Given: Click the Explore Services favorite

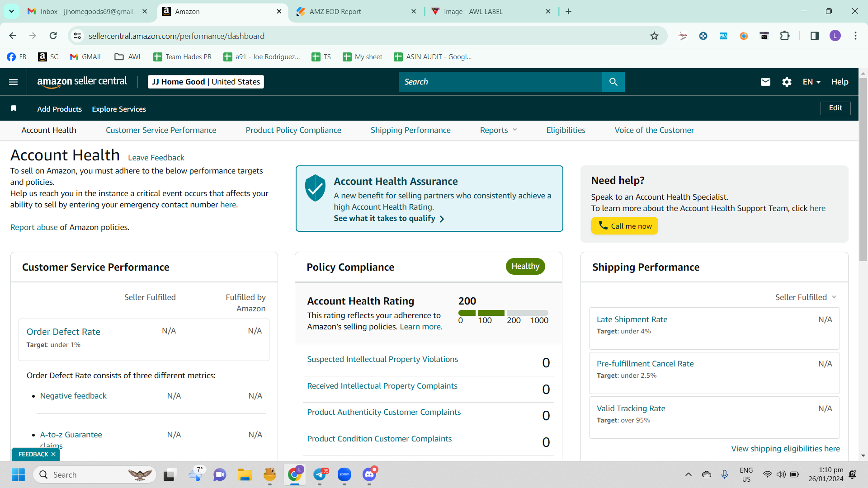Looking at the screenshot, I should click(x=119, y=109).
